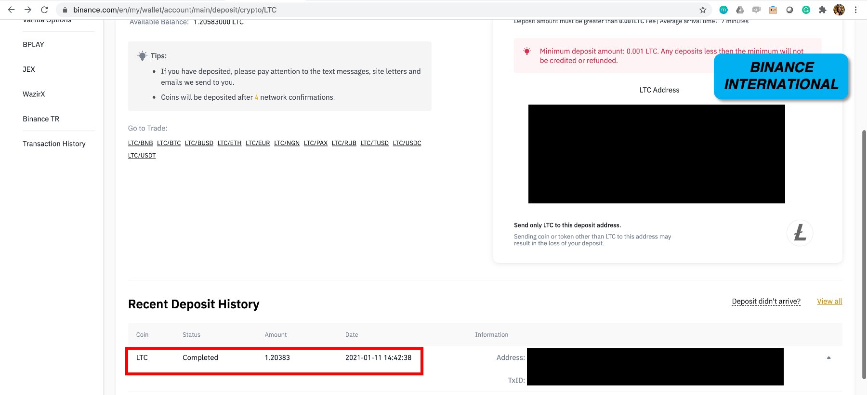Screen dimensions: 868x395
Task: Click the date 2021-01-11 14:42:38
Action: coord(378,357)
